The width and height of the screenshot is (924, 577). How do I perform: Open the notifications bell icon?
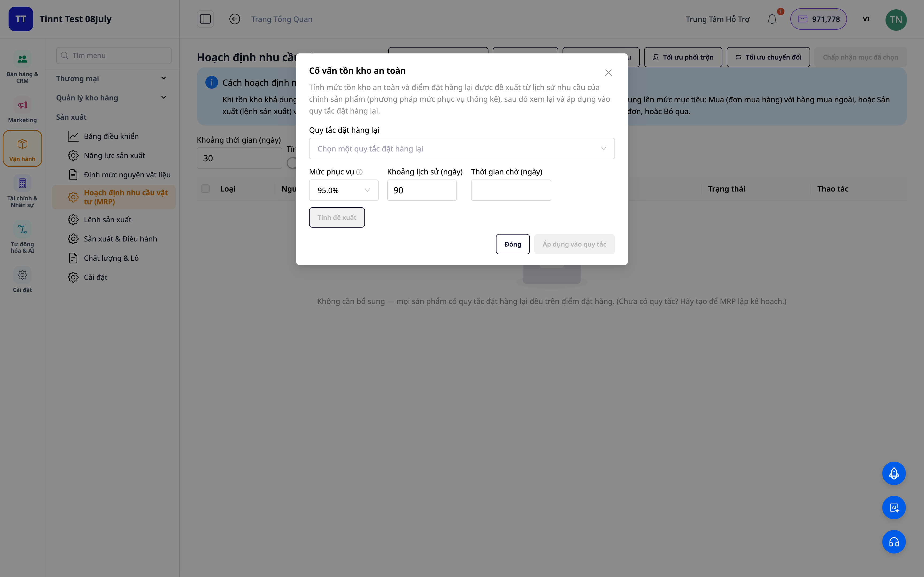click(772, 19)
